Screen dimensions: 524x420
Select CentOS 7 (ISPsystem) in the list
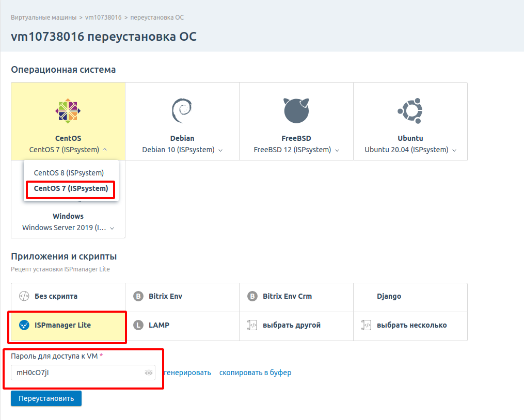71,188
